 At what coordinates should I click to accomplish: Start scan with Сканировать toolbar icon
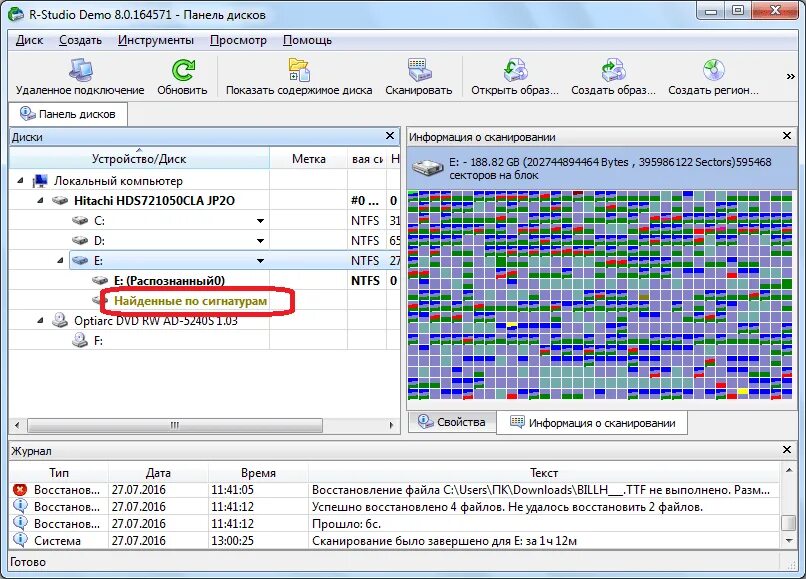click(x=419, y=70)
